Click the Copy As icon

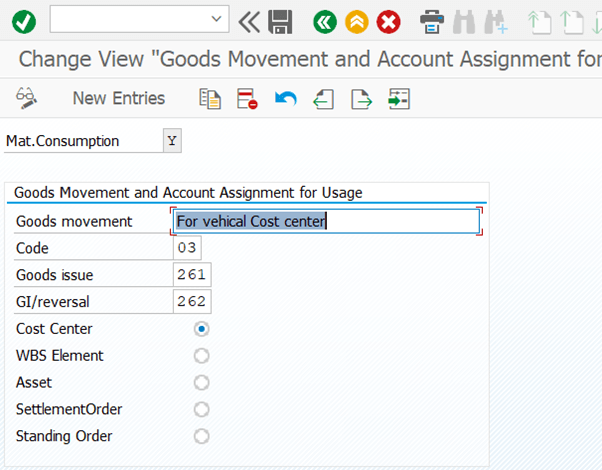210,99
